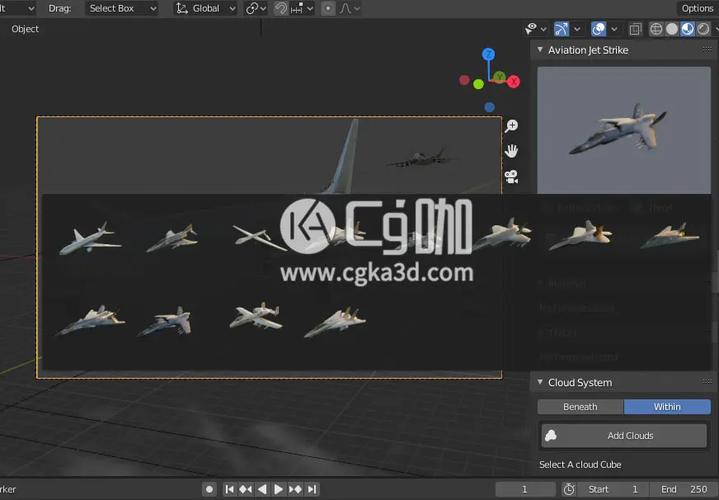Open the snap settings dropdown arrow
Image resolution: width=719 pixels, height=500 pixels.
tap(310, 8)
